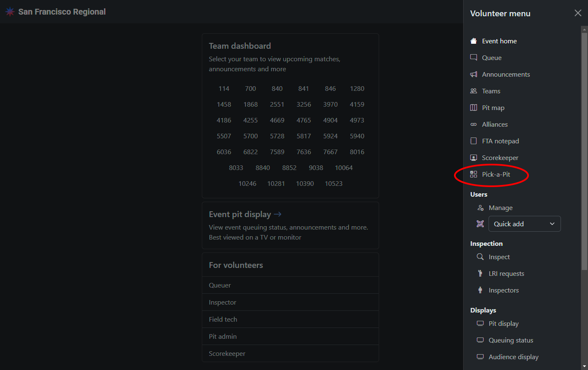Click the volunteer menu scrollbar down arrow
The width and height of the screenshot is (588, 370).
tap(584, 366)
